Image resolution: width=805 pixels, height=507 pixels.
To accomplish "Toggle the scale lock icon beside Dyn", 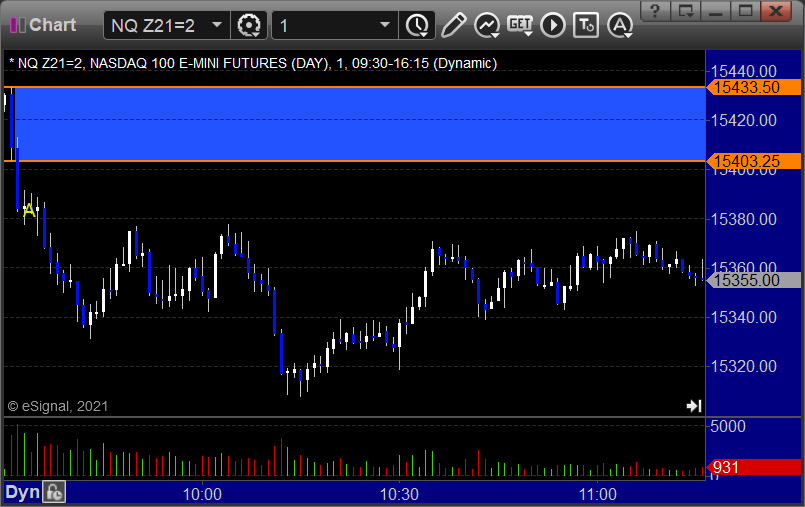I will point(54,493).
